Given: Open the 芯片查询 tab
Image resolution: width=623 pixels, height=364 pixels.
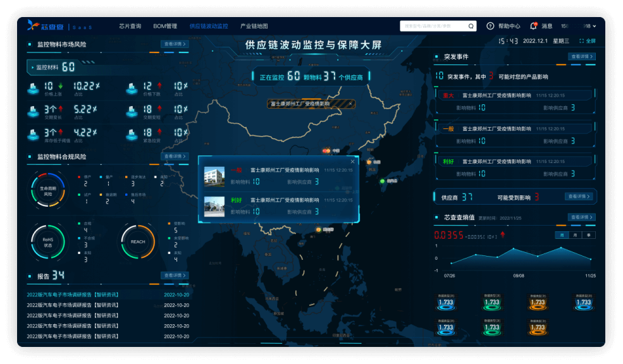Looking at the screenshot, I should (130, 27).
